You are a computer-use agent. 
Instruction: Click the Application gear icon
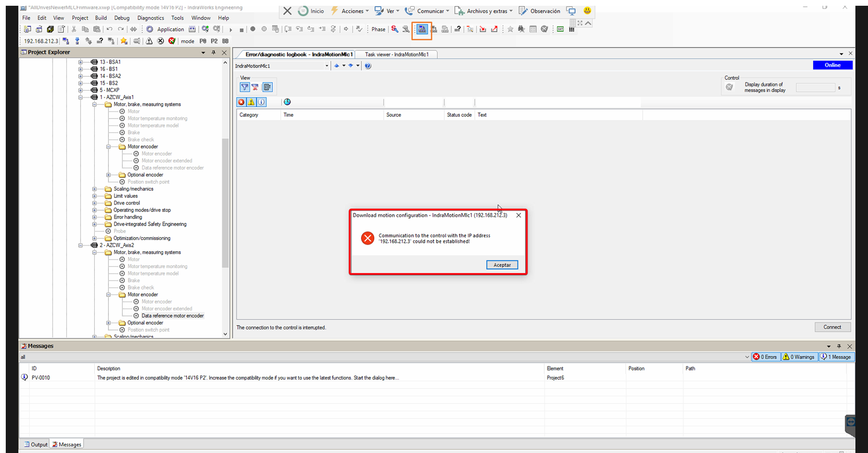[150, 29]
